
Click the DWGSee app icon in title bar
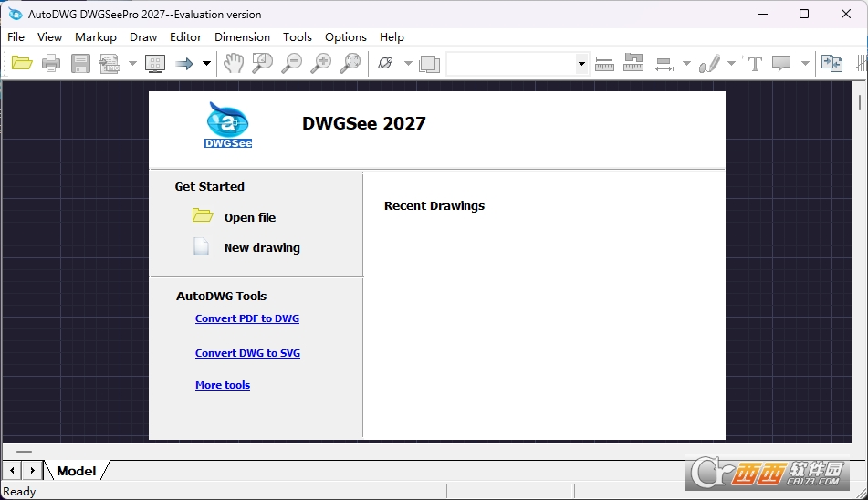click(x=15, y=14)
